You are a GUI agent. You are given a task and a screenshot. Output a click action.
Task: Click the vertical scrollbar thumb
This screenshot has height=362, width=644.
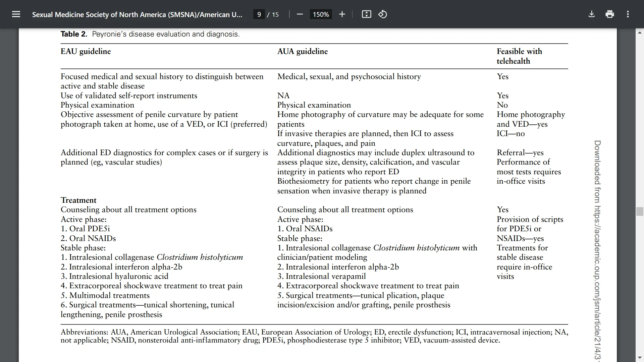[x=640, y=212]
